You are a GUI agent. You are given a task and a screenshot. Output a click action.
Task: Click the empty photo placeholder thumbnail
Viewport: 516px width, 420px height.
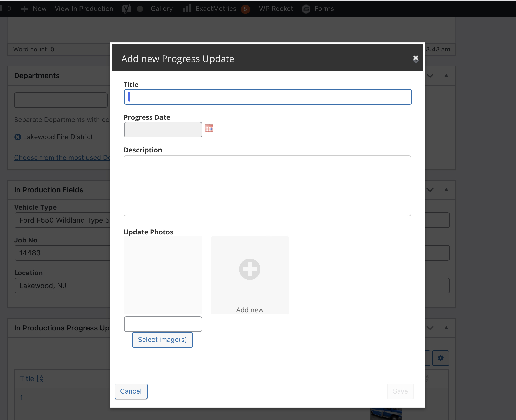click(x=163, y=275)
